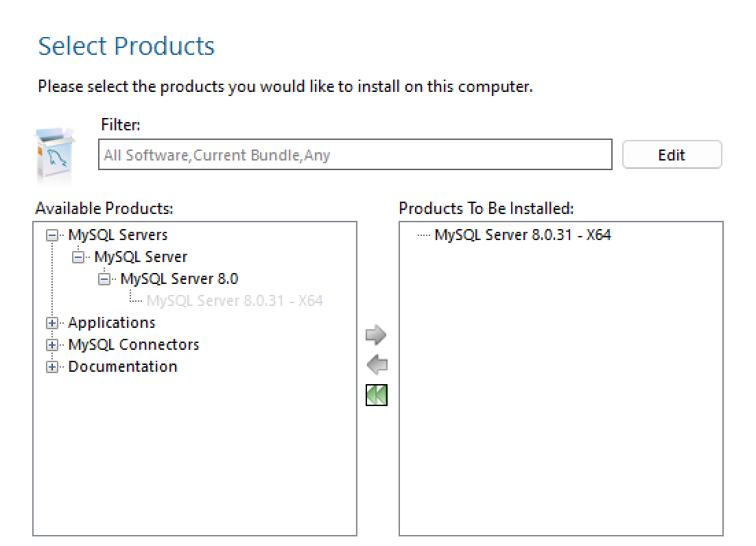
Task: Collapse the MySQL Server node
Action: (78, 257)
